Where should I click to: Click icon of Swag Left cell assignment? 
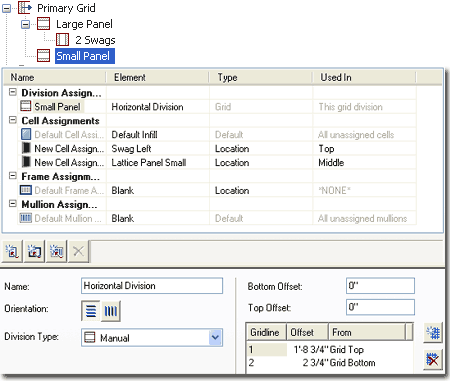26,148
